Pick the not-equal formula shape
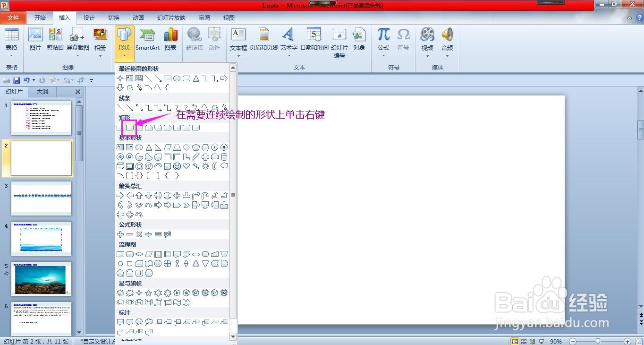644x345 pixels. [x=168, y=234]
